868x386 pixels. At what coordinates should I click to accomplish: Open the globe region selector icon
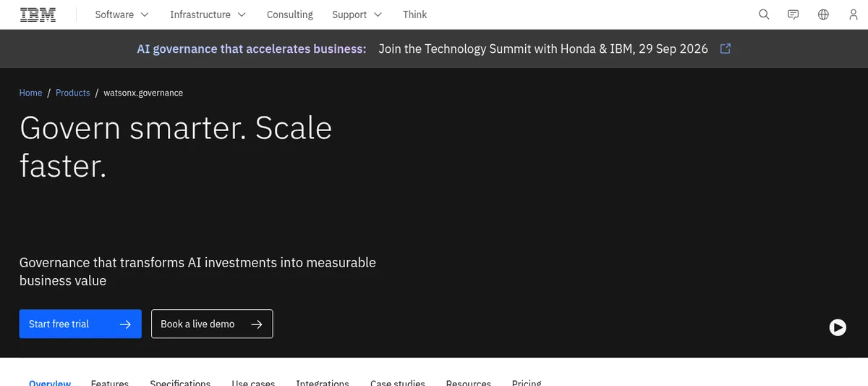823,14
